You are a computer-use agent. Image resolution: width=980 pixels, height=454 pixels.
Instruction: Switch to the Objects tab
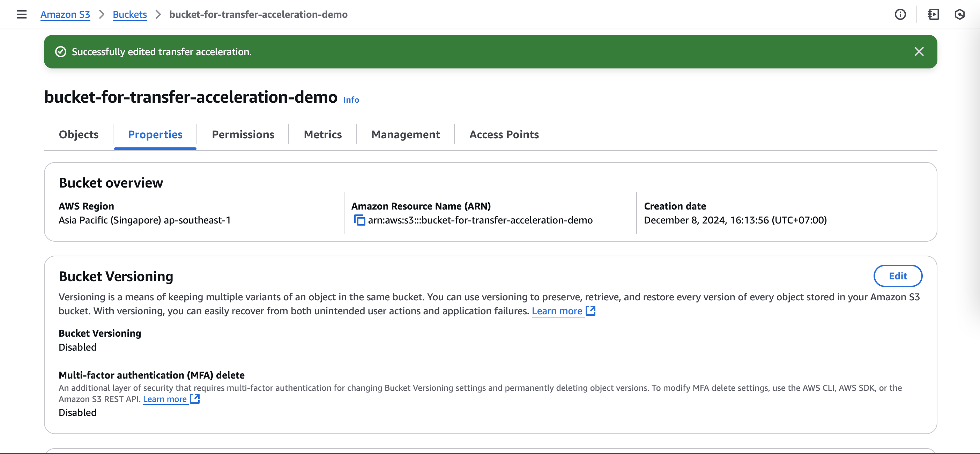[79, 134]
